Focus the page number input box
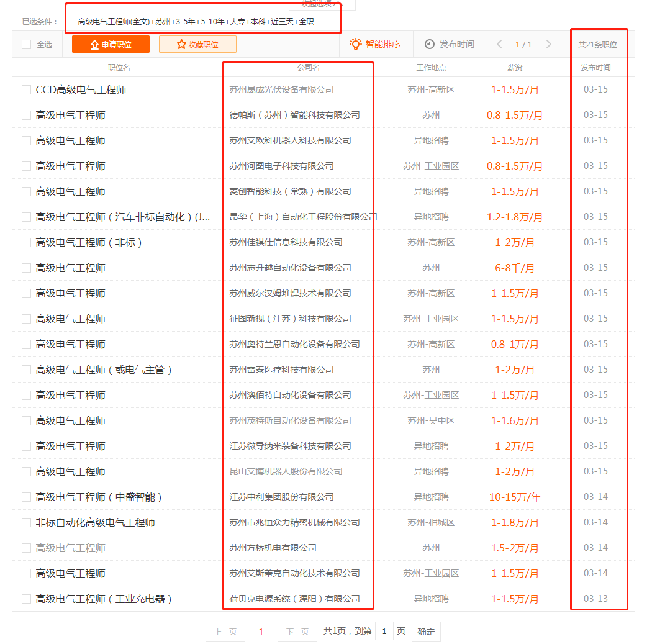647x644 pixels. point(384,632)
